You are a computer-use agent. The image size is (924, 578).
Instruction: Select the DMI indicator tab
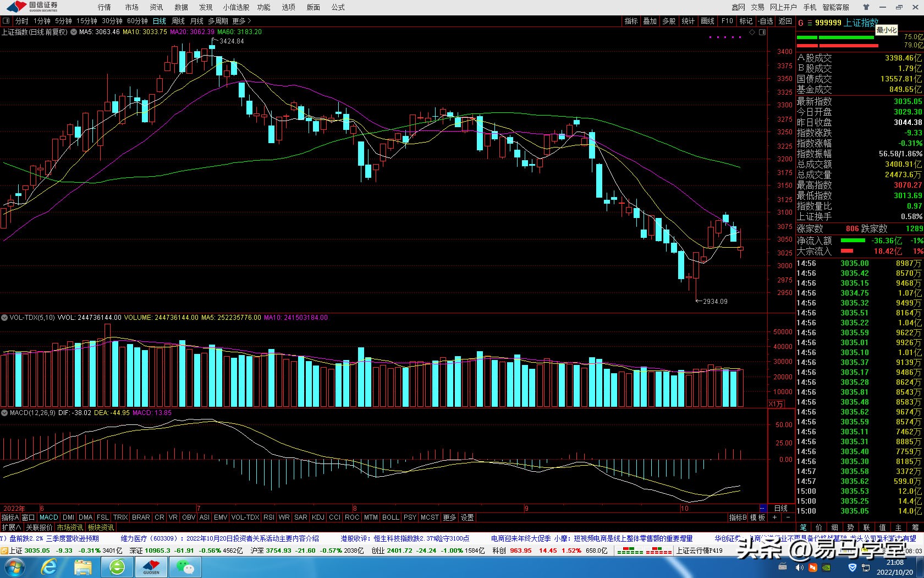(68, 517)
